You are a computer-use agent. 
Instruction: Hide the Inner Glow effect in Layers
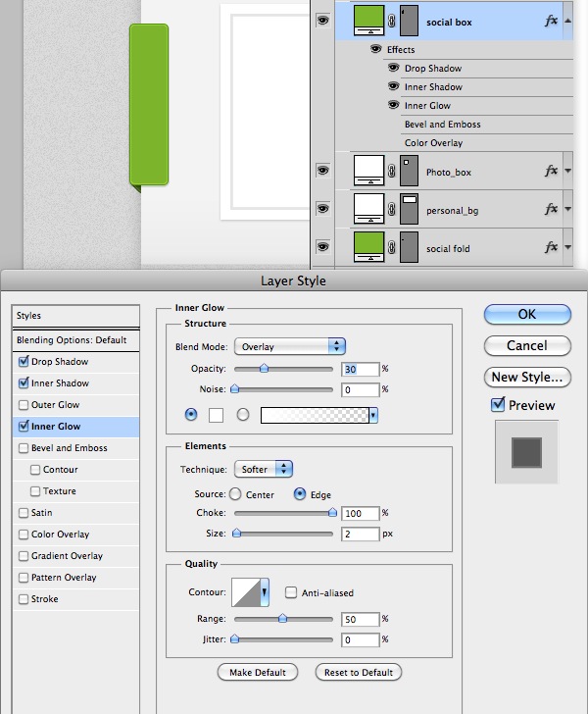pyautogui.click(x=393, y=105)
